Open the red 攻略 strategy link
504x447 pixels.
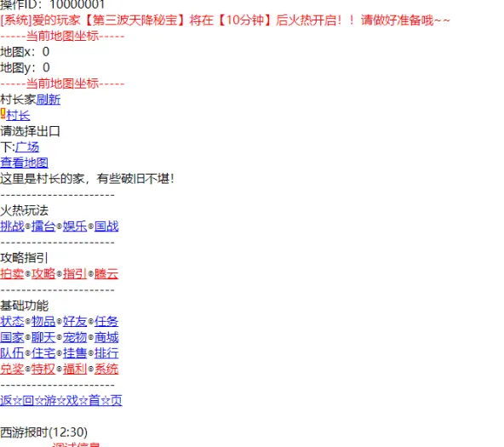pyautogui.click(x=43, y=273)
